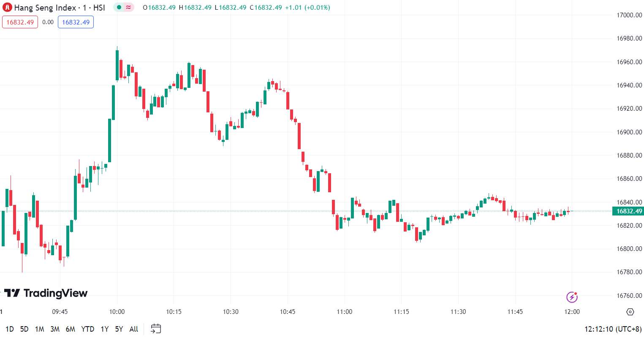Select the 1Y time range
This screenshot has height=338, width=644.
coord(105,329)
